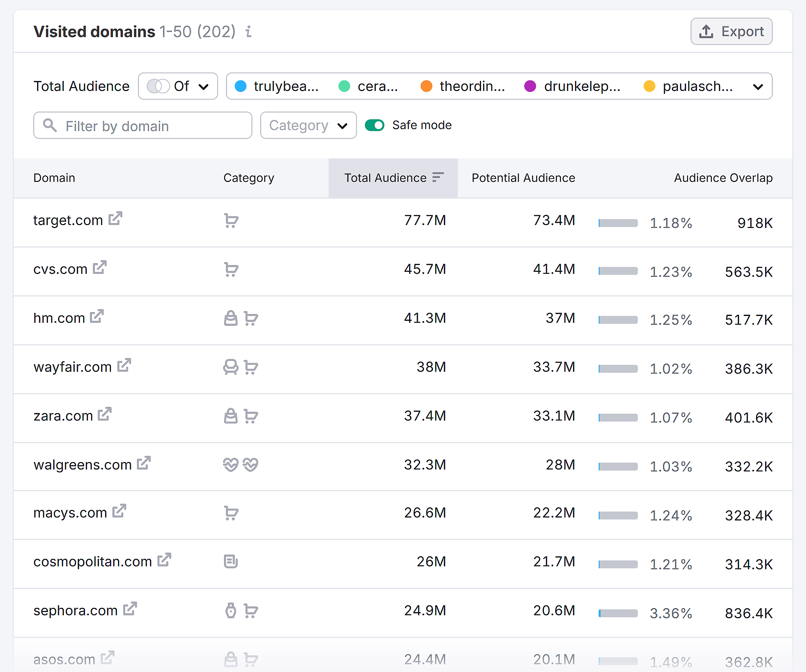Click armchair furniture category icon for wayfair.com

tap(231, 367)
